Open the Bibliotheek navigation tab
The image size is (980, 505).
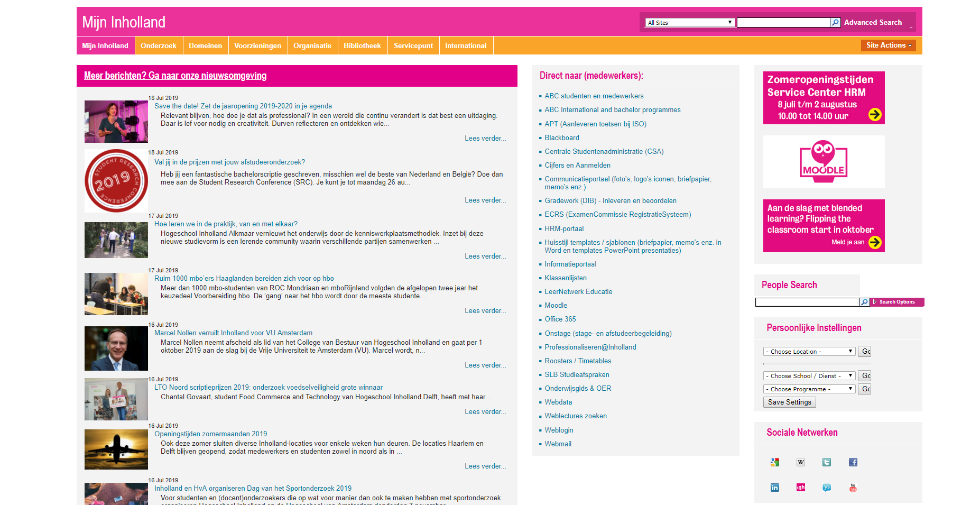(362, 45)
